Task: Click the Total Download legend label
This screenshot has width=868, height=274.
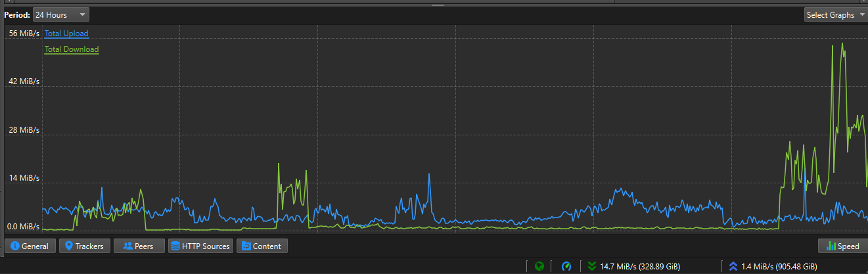Action: (x=72, y=49)
